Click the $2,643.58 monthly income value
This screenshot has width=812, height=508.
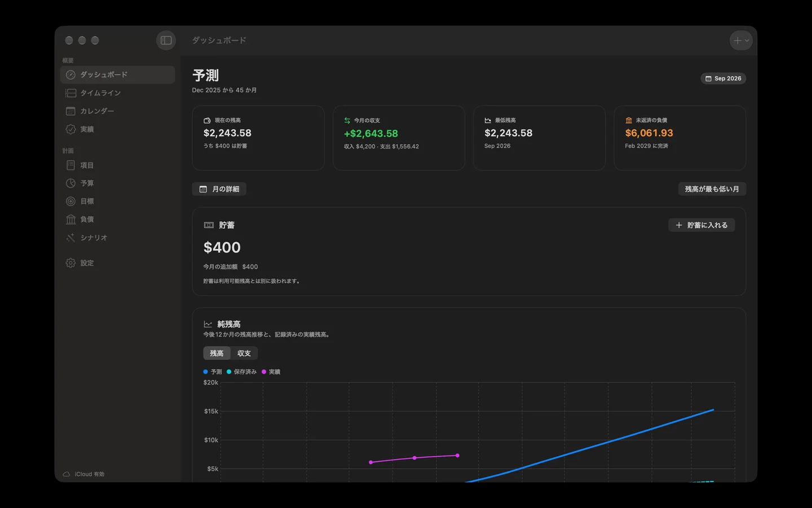click(371, 134)
